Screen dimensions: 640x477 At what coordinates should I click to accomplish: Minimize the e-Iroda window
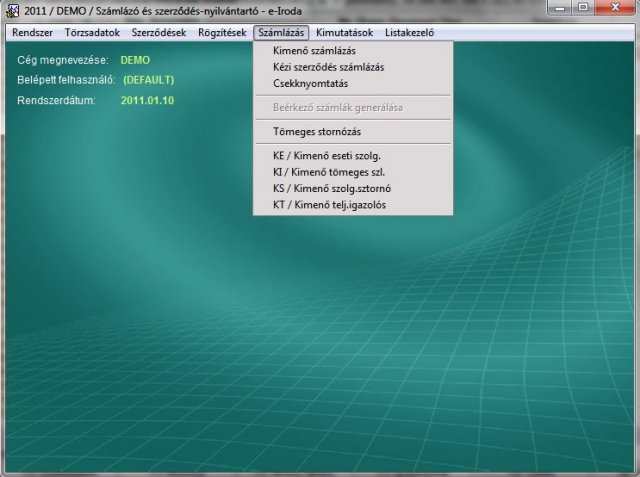coord(559,9)
